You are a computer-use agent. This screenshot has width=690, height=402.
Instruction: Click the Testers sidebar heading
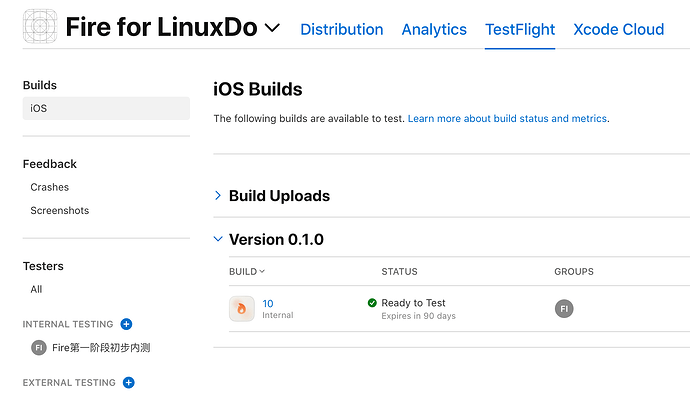point(43,266)
